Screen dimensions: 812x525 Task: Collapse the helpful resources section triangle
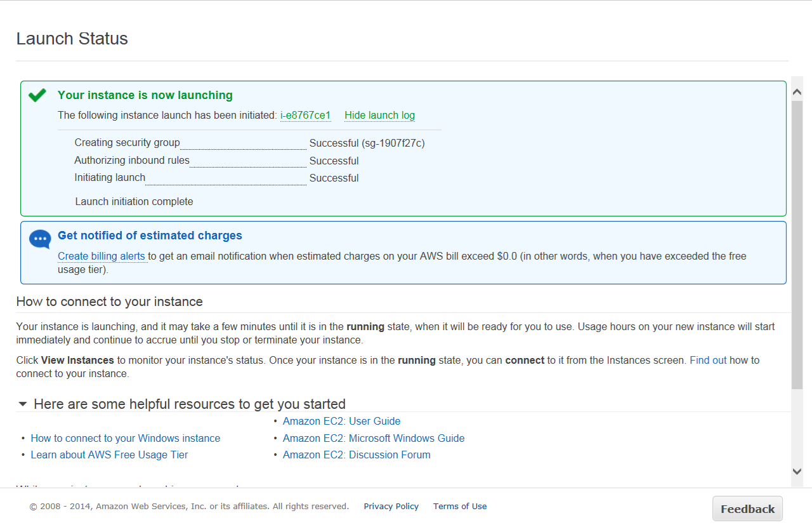(23, 404)
